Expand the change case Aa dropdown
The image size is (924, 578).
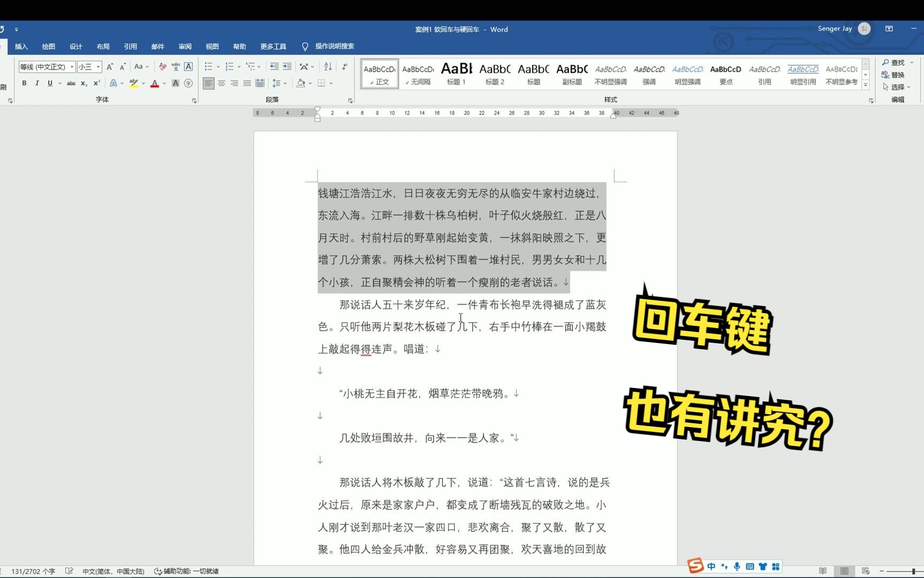141,67
